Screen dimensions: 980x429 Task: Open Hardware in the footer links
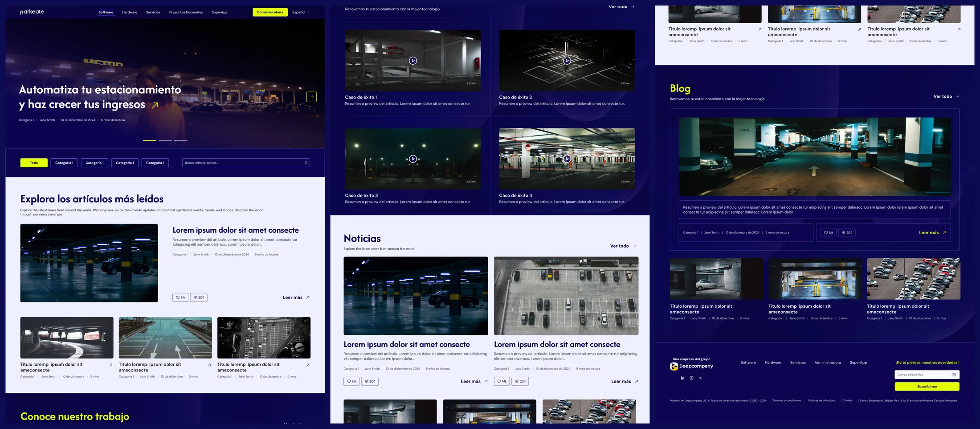pos(773,363)
